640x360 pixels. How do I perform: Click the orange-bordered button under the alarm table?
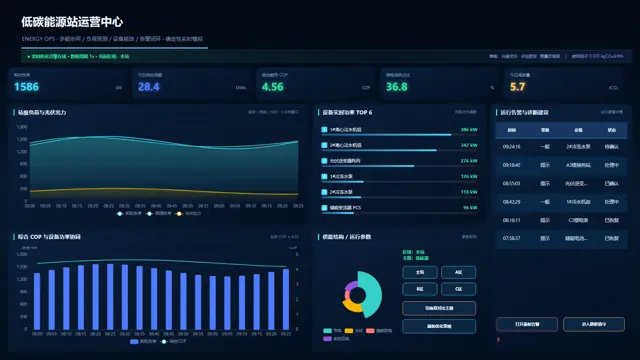(x=594, y=324)
